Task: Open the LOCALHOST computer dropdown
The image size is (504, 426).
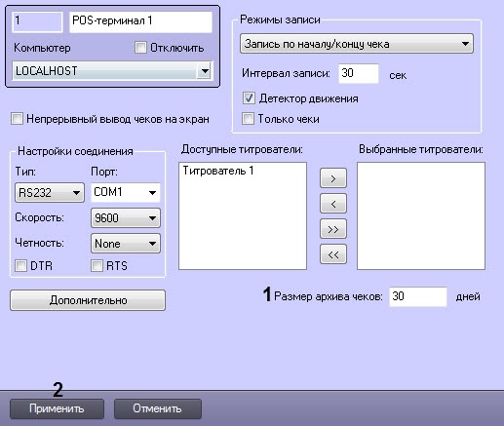Action: tap(113, 70)
